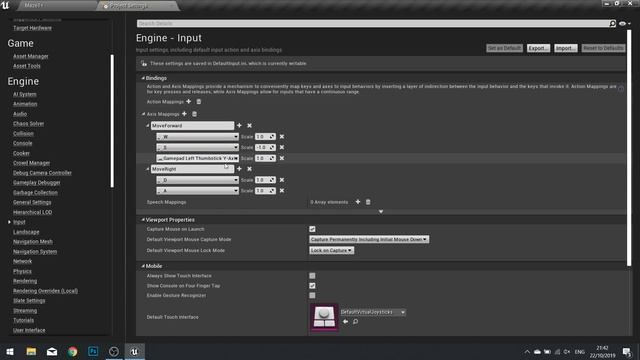Delete all Action Mappings with trash icon

(199, 102)
